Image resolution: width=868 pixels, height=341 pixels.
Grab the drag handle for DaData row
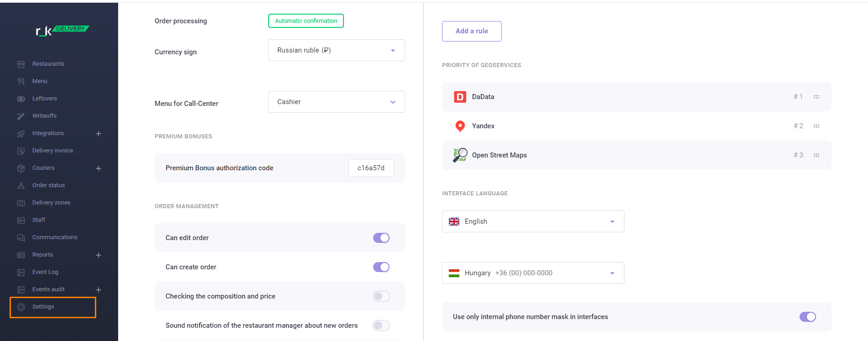pos(816,97)
